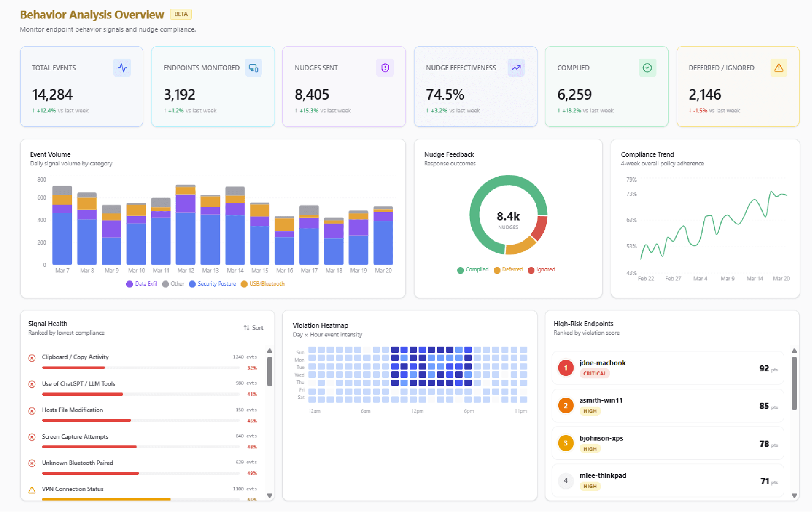Click the Mar 16 bar in Event Volume
812x512 pixels.
[x=284, y=240]
